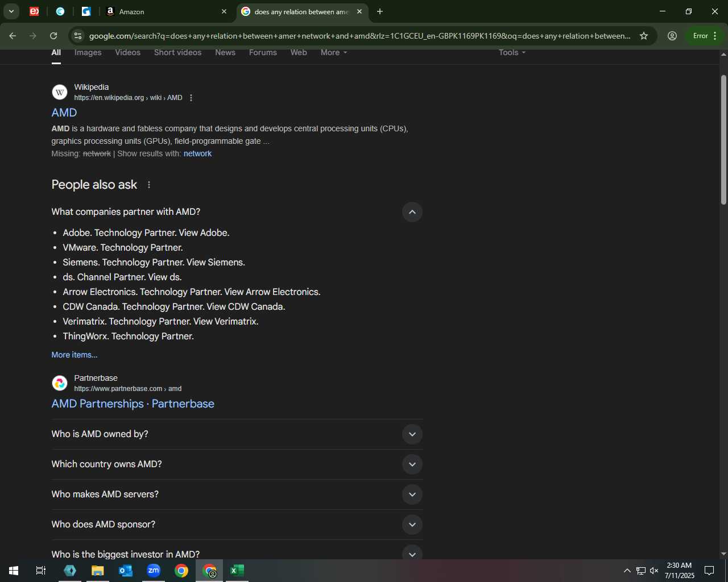Switch to the Amazon tab
The image size is (728, 582).
(x=165, y=11)
